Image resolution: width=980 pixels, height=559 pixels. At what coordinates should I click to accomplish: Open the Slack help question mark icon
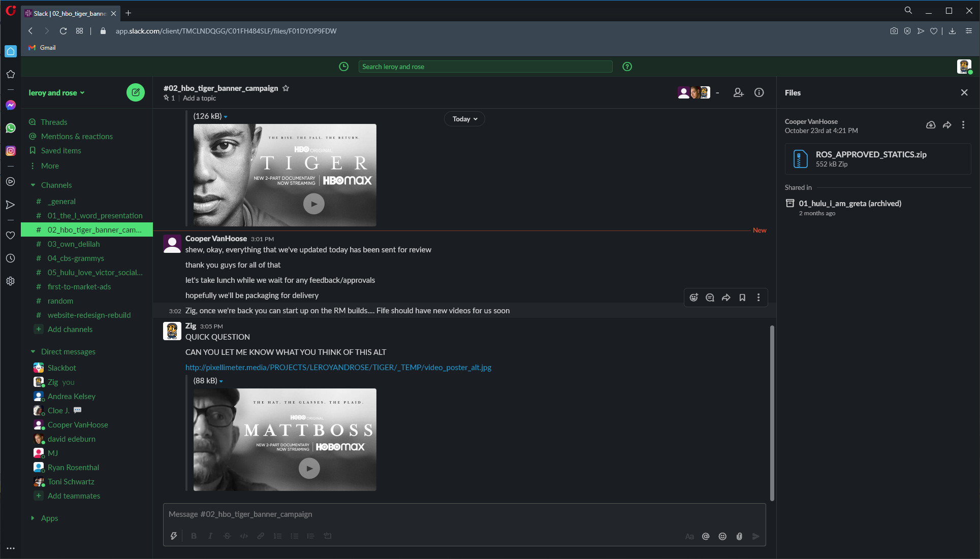[627, 67]
